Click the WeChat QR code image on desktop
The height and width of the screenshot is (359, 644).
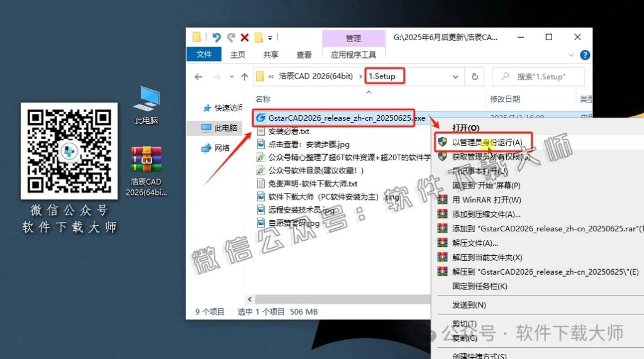(x=69, y=151)
